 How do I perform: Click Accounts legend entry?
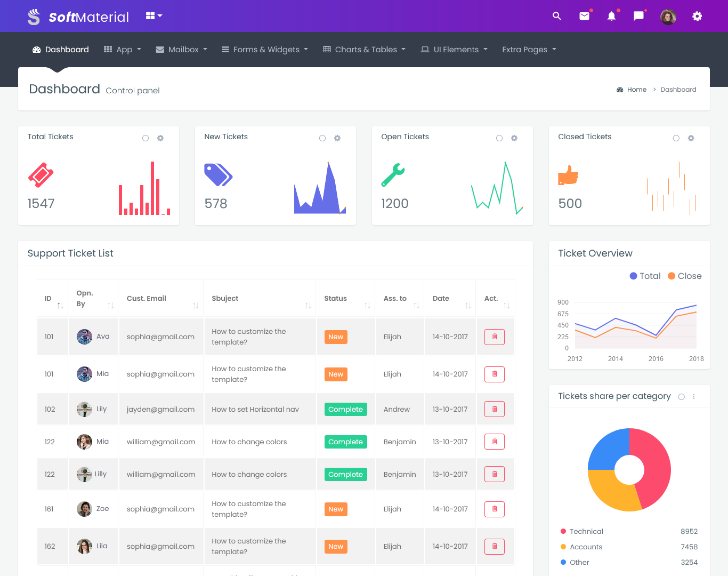pyautogui.click(x=581, y=547)
